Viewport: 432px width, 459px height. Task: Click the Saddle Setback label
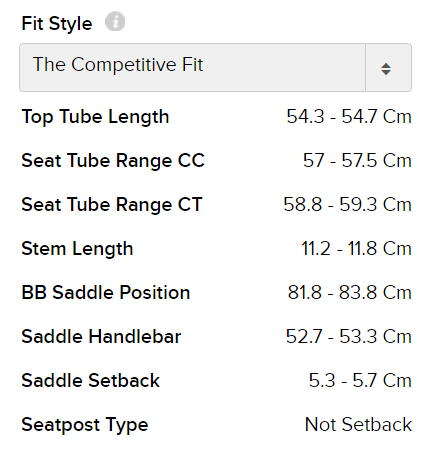(91, 381)
